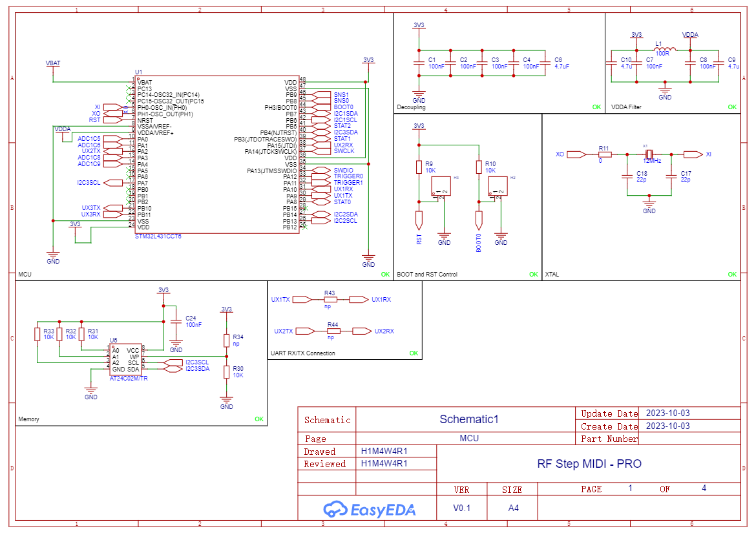Screen dimensions: 756x533
Task: Select capacitor C24 100nF in Memory block
Action: [x=176, y=321]
